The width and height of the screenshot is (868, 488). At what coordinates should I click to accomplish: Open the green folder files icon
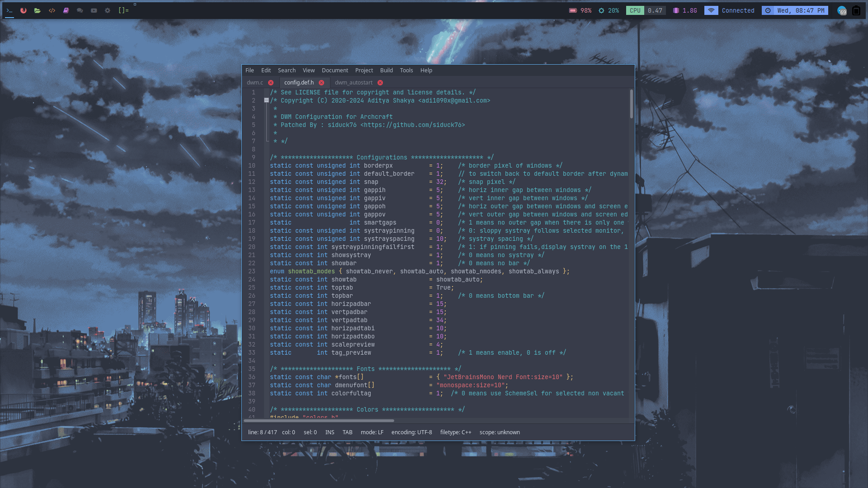(38, 10)
